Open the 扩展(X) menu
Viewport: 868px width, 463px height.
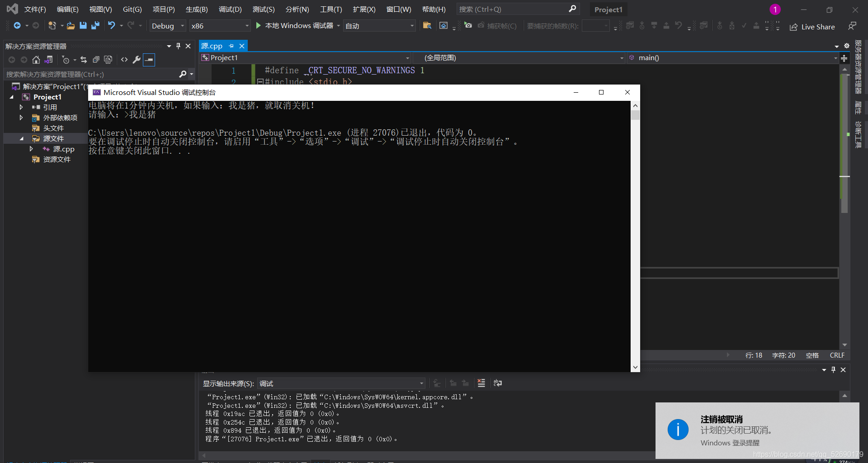click(x=364, y=9)
